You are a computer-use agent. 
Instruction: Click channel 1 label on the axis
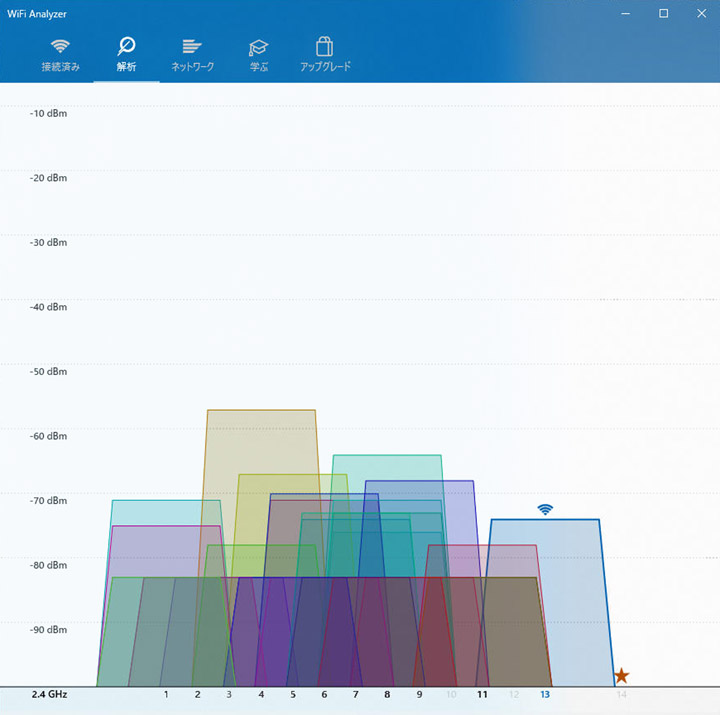(166, 694)
